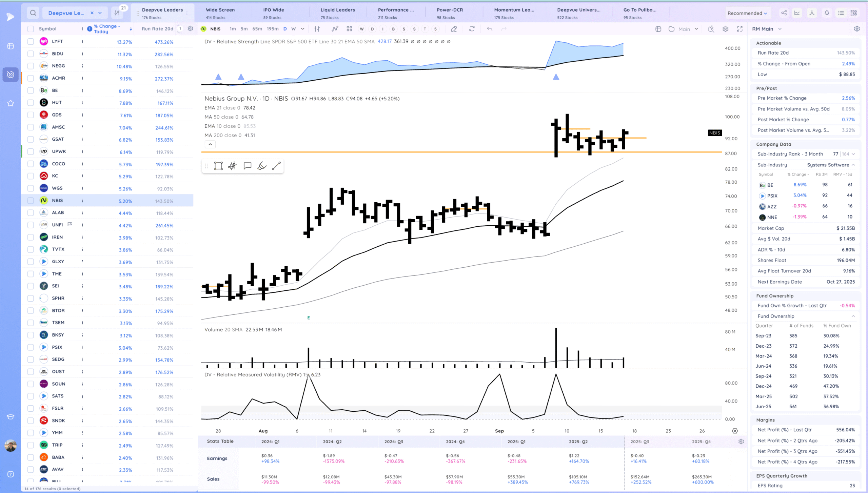The image size is (868, 493).
Task: Check the IREN row checkbox
Action: pos(31,237)
